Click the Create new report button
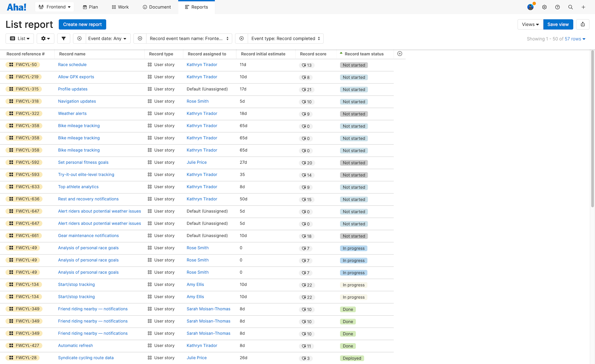This screenshot has width=595, height=364. pos(82,24)
